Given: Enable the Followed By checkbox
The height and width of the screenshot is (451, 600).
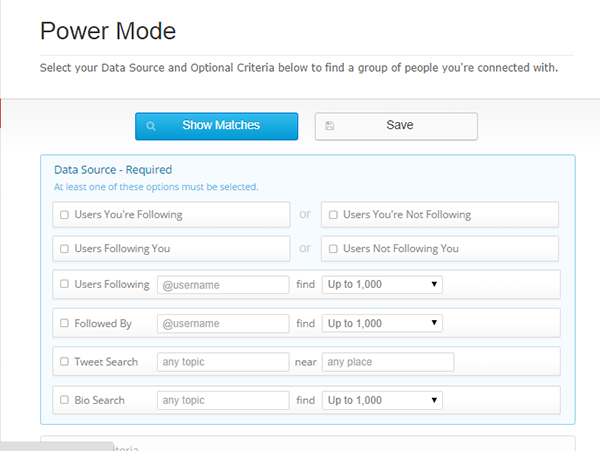Looking at the screenshot, I should pyautogui.click(x=65, y=324).
